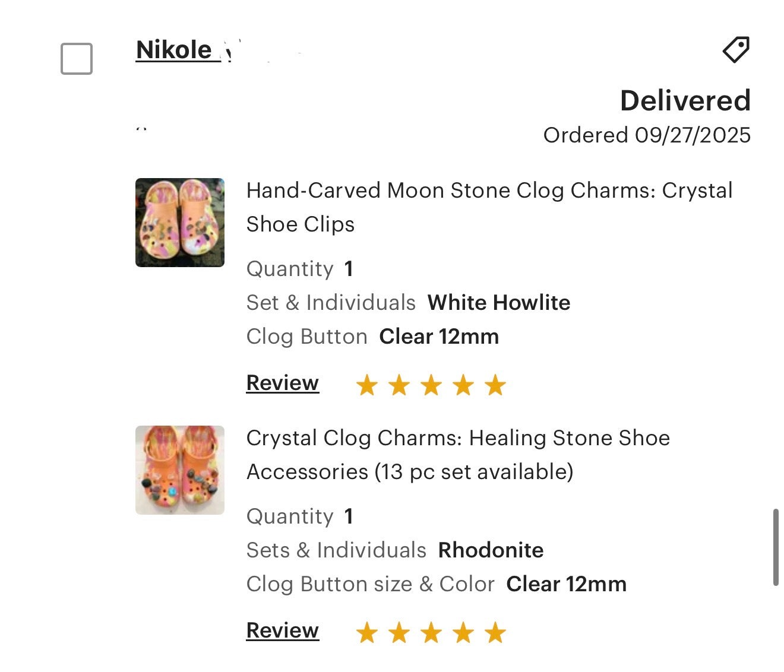The height and width of the screenshot is (672, 784).
Task: Open Review link for Moon Stone Clog Charms
Action: 283,383
